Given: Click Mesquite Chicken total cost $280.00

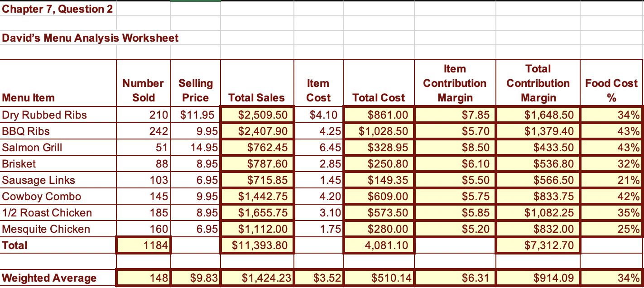Looking at the screenshot, I should (x=379, y=229).
